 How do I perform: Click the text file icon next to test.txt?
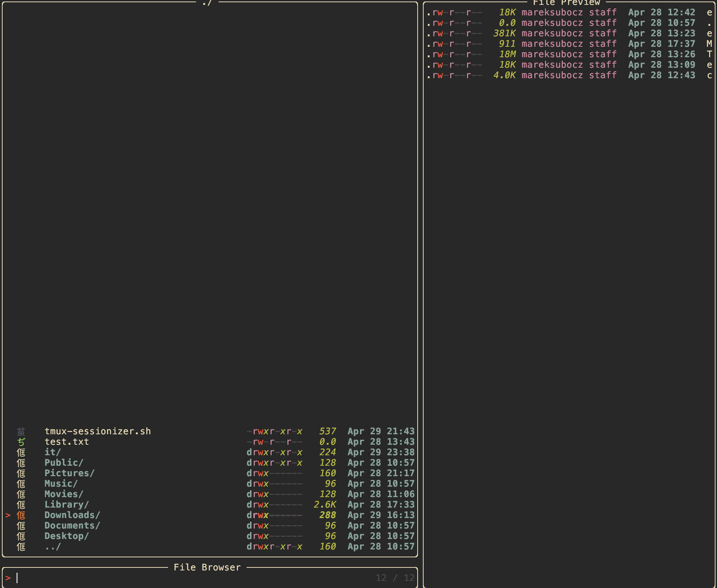pyautogui.click(x=21, y=442)
